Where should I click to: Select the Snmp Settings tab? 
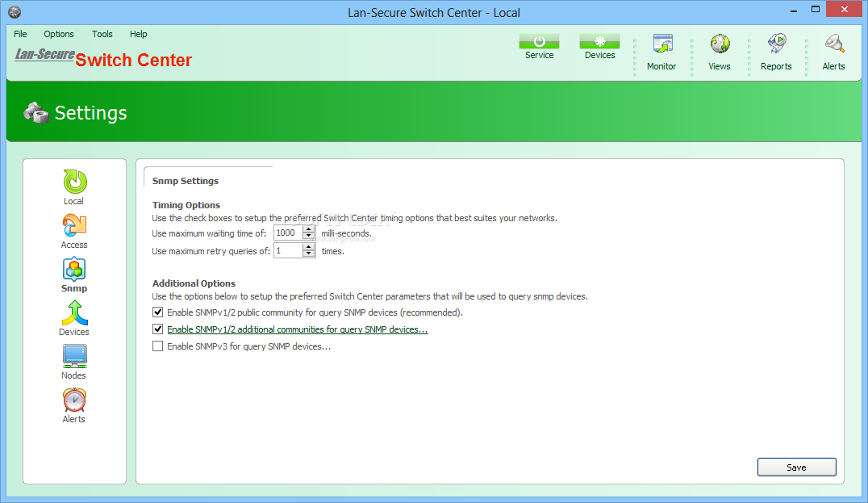pyautogui.click(x=186, y=181)
